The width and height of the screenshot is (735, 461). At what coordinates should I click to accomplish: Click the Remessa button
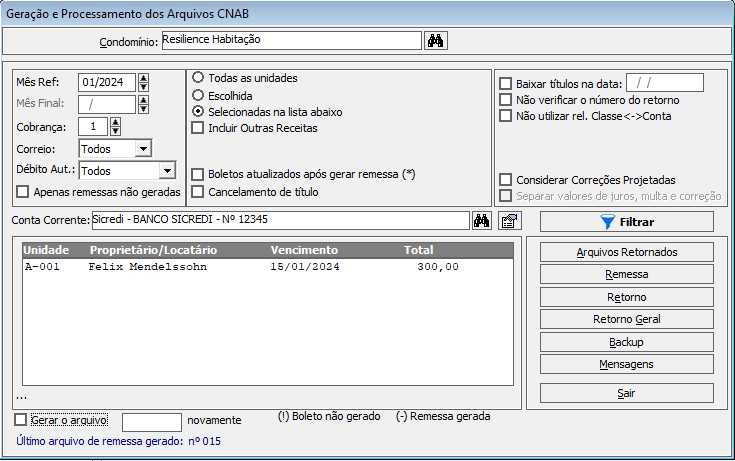(627, 274)
